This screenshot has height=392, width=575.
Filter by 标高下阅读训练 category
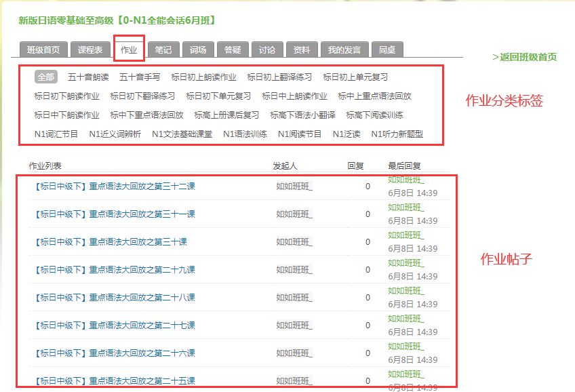click(x=374, y=115)
